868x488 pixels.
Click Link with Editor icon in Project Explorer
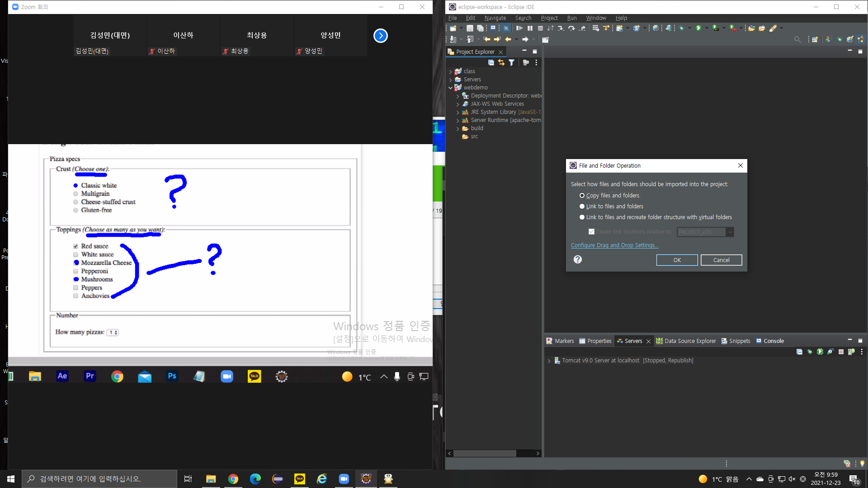coord(501,63)
